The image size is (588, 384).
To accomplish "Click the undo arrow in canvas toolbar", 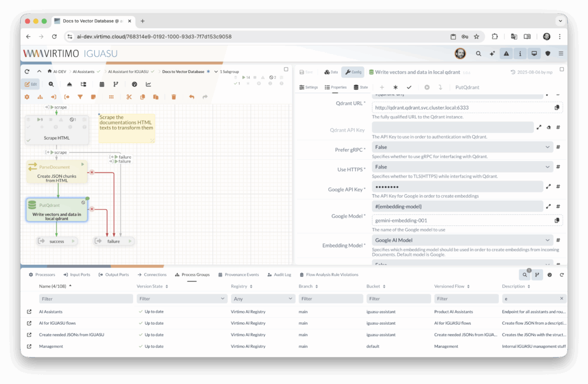I will pos(192,97).
